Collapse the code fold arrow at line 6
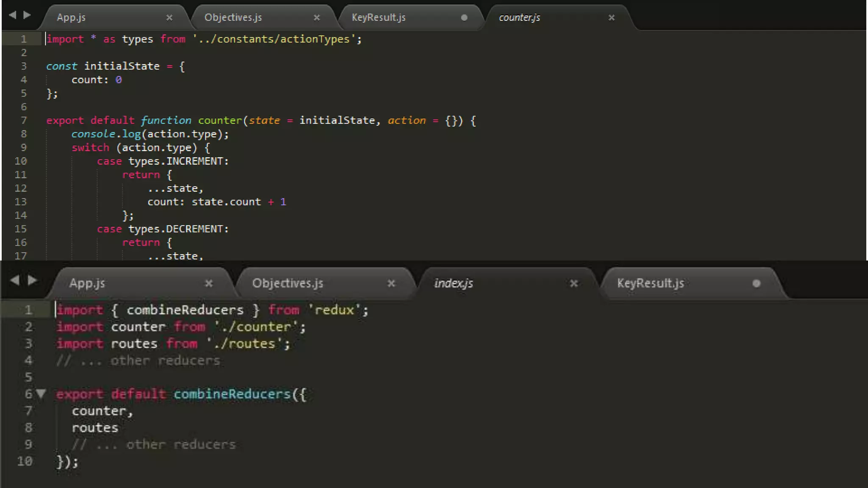 click(41, 394)
